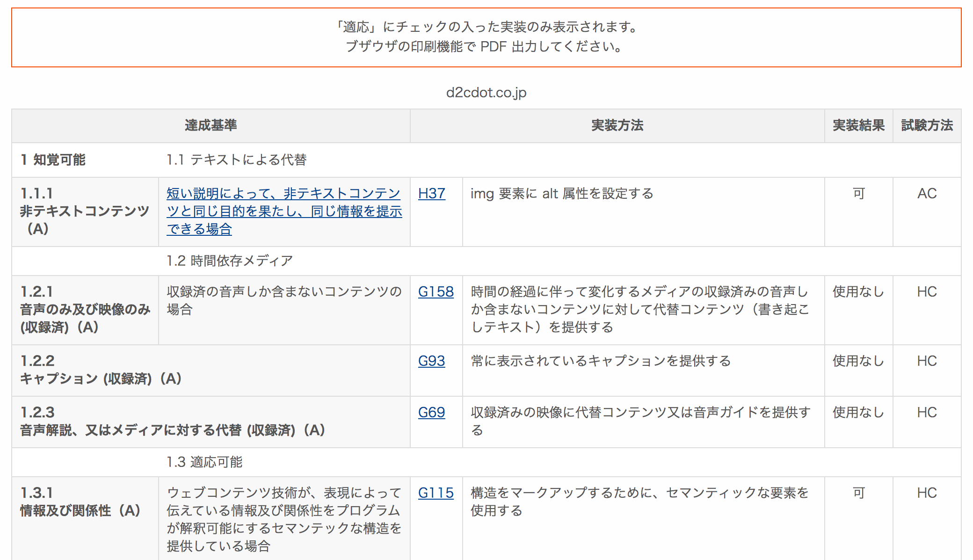Click the 達成基準 column header
Viewport: 973px width, 560px height.
coord(211,125)
